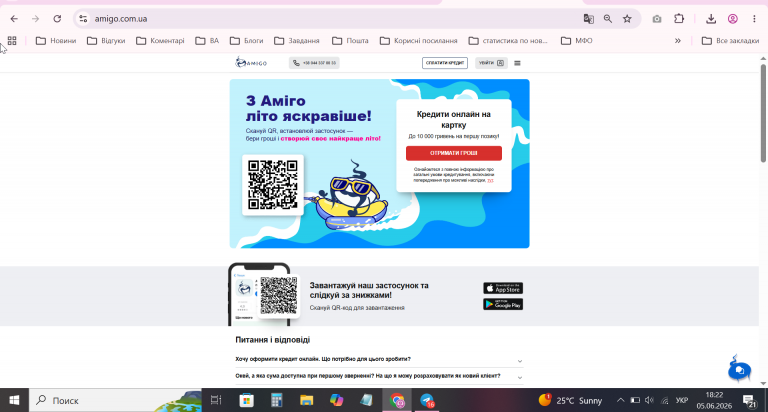Open the clock showing 18:22
This screenshot has width=768, height=412.
(714, 400)
